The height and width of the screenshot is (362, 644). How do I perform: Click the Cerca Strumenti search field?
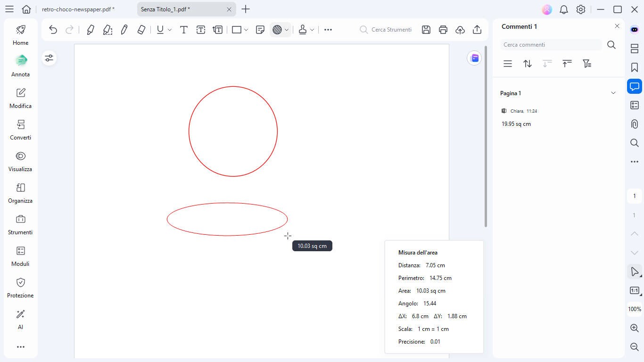point(386,30)
